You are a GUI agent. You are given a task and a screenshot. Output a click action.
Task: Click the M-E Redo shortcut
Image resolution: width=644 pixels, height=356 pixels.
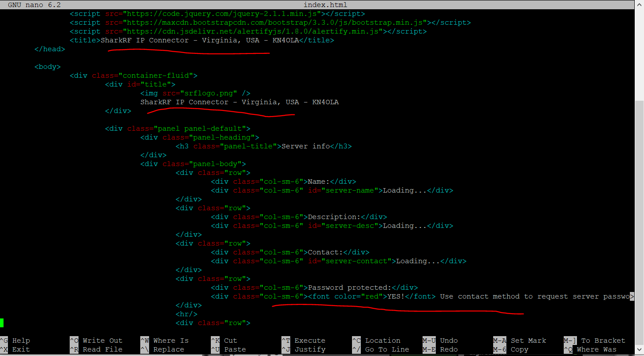tap(440, 349)
